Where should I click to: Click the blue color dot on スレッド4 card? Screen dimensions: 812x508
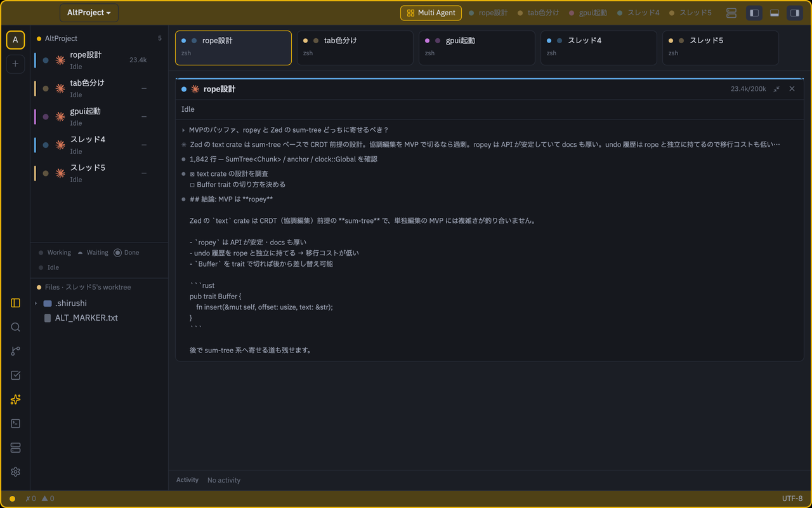click(x=549, y=41)
